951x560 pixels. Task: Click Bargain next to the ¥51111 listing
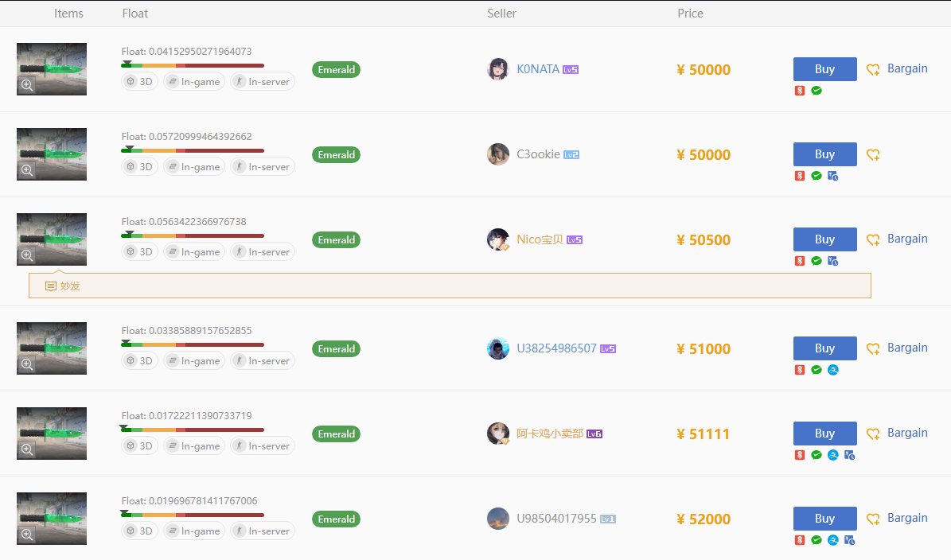(907, 433)
